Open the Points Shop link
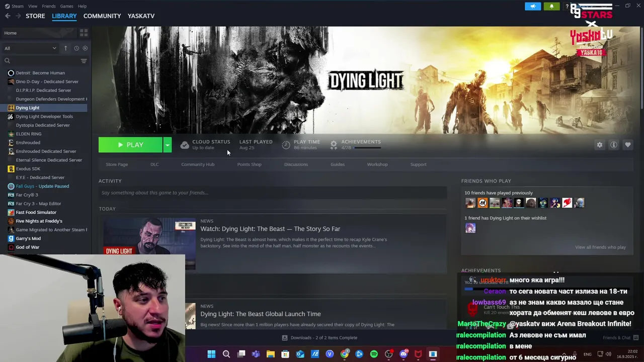This screenshot has height=362, width=644. click(x=249, y=164)
